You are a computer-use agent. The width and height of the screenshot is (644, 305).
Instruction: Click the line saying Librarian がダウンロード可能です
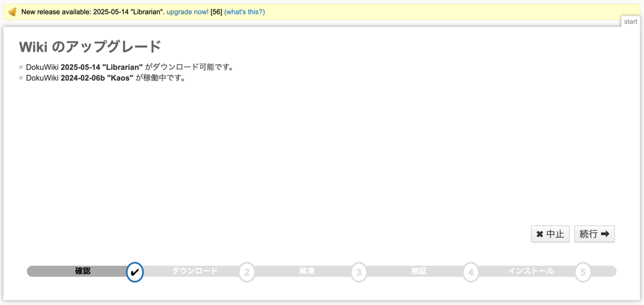(x=130, y=67)
